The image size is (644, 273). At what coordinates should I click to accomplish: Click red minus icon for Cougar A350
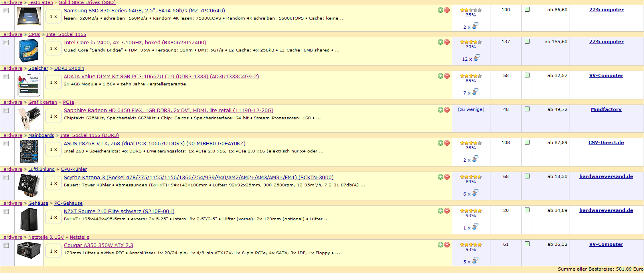coord(447,245)
